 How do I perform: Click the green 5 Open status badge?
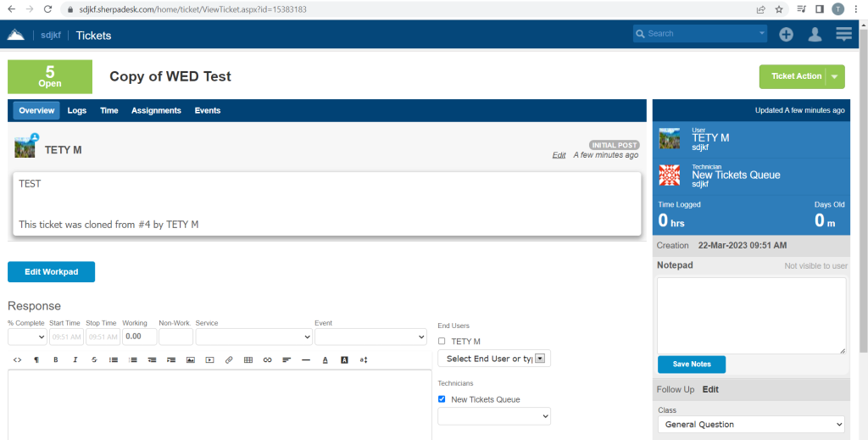[50, 77]
